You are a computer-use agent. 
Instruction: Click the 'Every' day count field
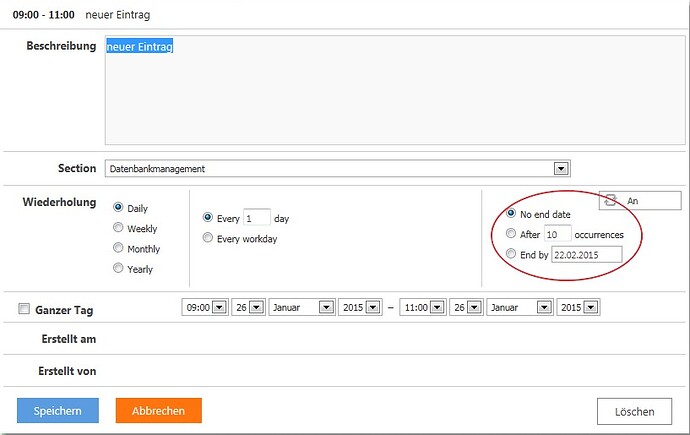257,218
